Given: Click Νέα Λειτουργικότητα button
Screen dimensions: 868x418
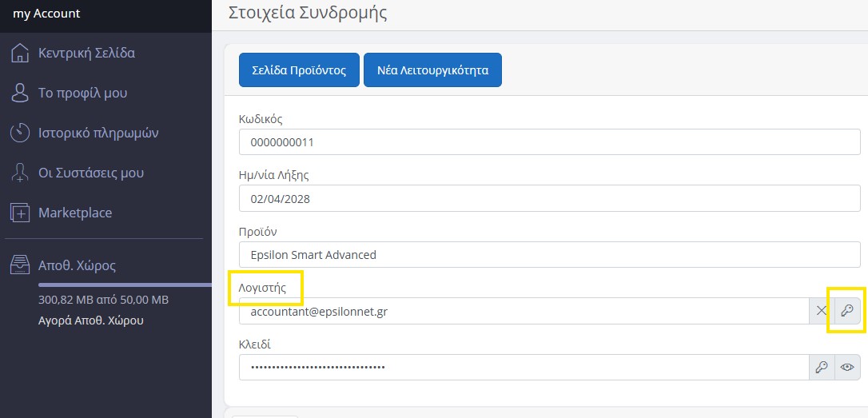Looking at the screenshot, I should pos(432,70).
